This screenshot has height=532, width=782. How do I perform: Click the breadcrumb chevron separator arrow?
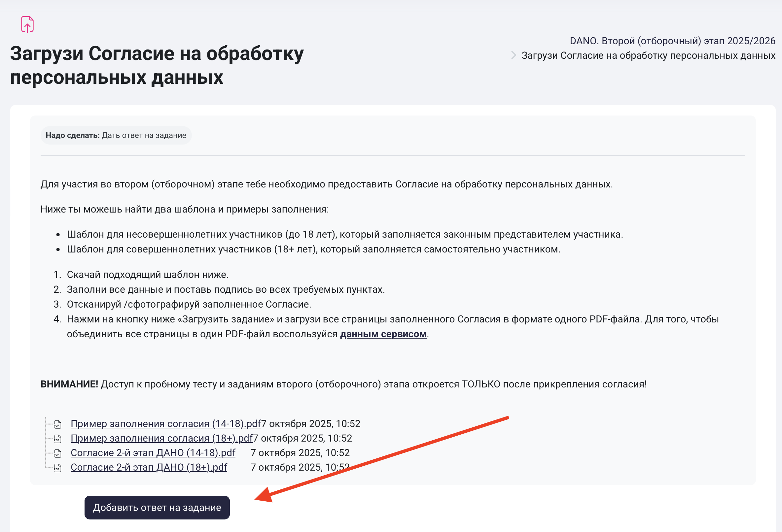coord(513,55)
